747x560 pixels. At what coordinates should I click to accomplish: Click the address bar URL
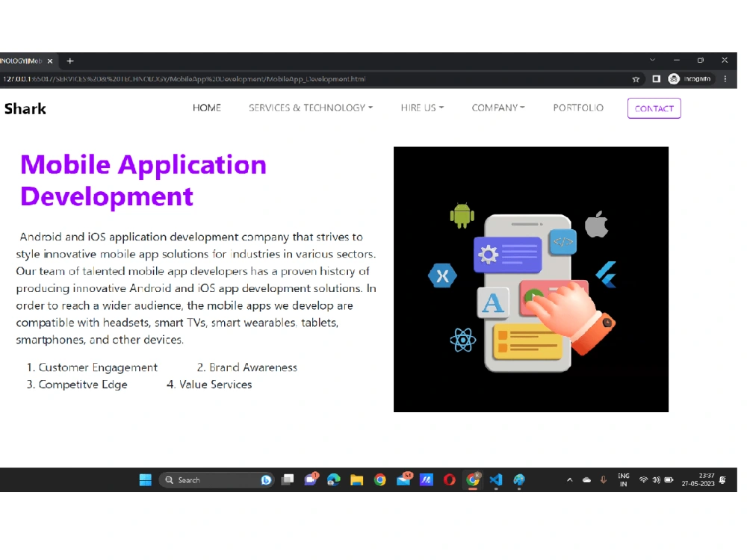[185, 79]
